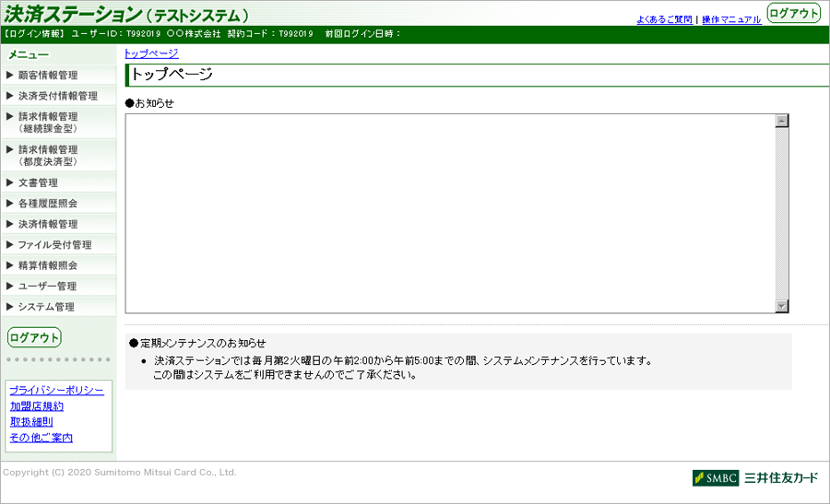Expand 請求情報管理(都度決済型) menu
The width and height of the screenshot is (830, 504).
pyautogui.click(x=48, y=155)
